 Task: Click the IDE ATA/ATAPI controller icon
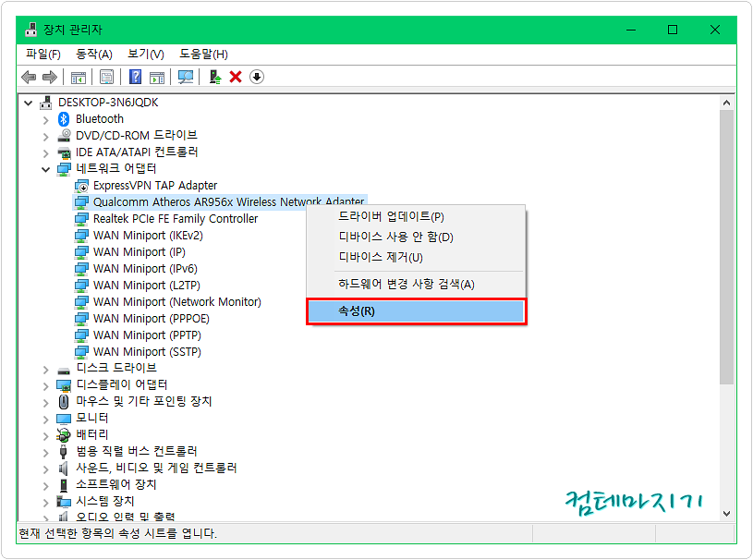tap(64, 152)
